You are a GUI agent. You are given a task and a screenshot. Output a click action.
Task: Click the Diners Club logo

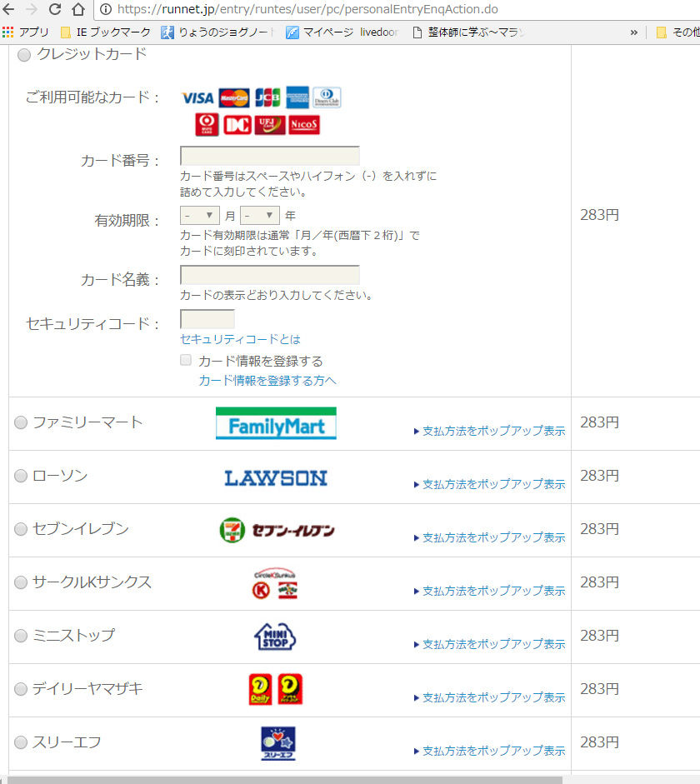pyautogui.click(x=327, y=97)
